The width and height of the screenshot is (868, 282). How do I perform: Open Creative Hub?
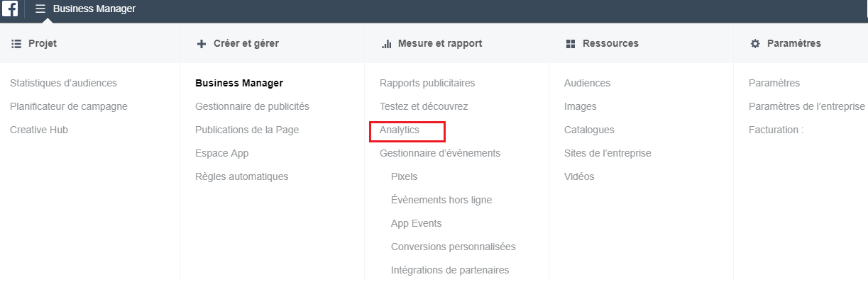click(x=39, y=130)
